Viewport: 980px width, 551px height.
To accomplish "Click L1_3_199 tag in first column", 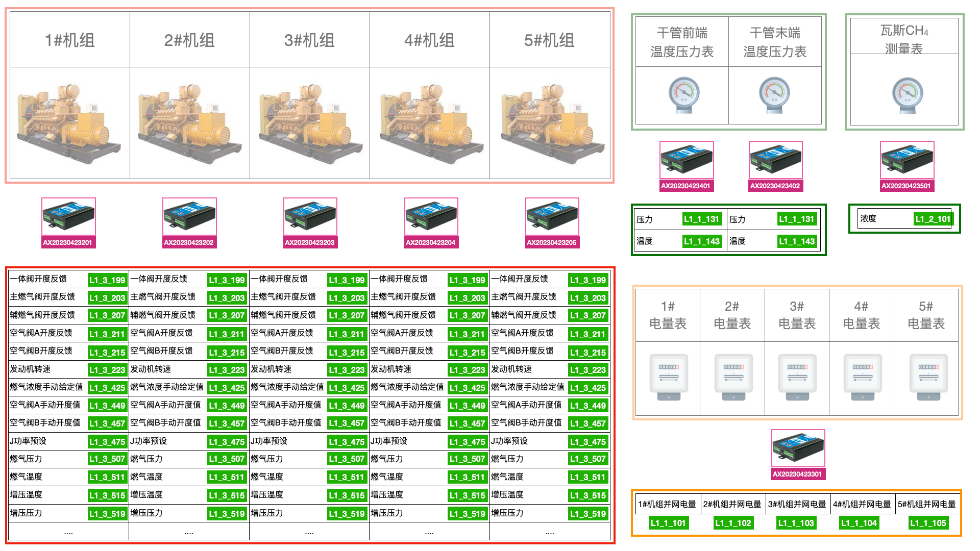I will click(107, 280).
